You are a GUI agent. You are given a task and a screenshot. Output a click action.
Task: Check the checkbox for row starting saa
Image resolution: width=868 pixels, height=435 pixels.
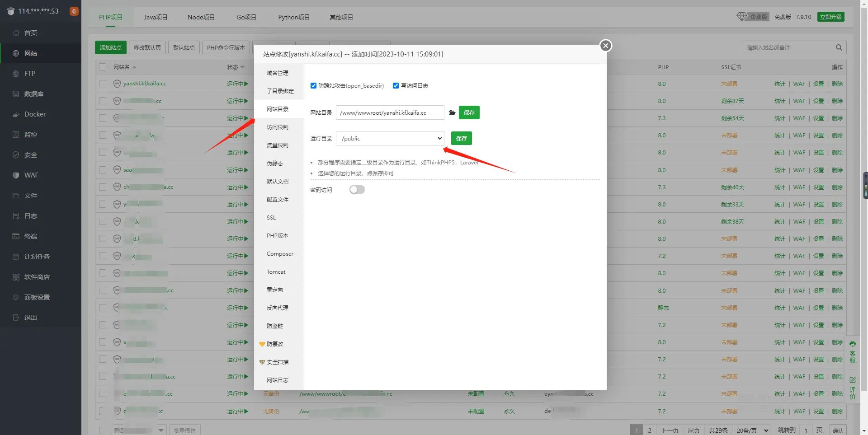[103, 170]
